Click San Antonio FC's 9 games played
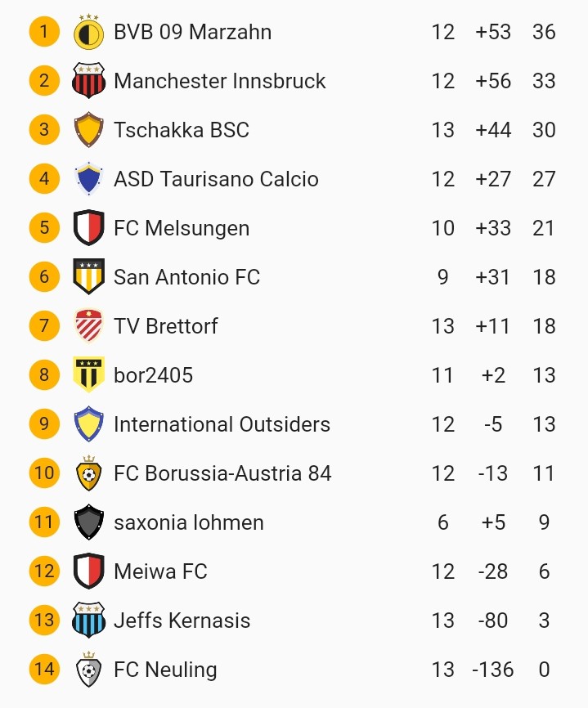Image resolution: width=588 pixels, height=708 pixels. 443,277
